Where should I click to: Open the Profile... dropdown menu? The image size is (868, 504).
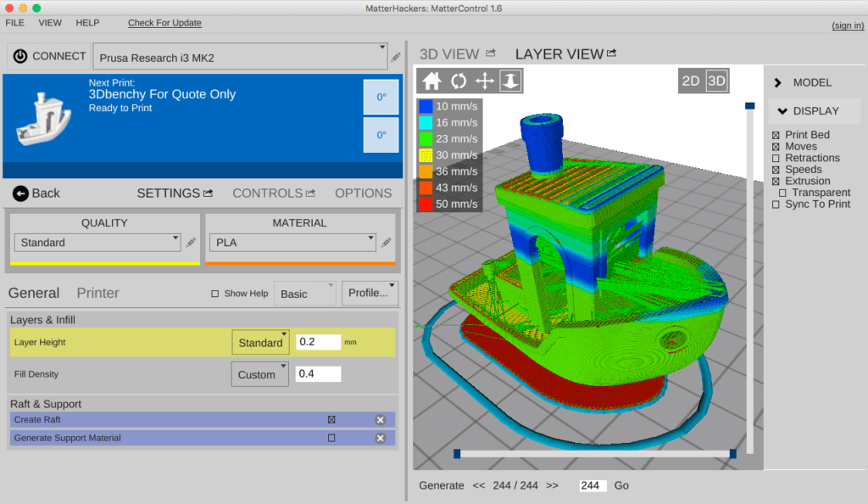tap(370, 293)
